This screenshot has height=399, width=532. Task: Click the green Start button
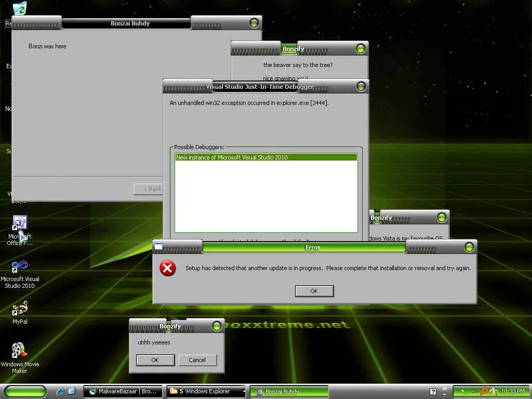[x=25, y=391]
